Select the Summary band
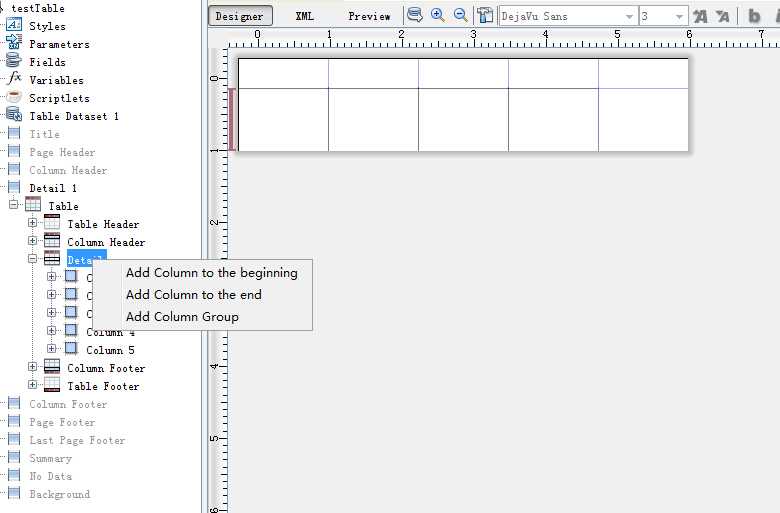The height and width of the screenshot is (513, 780). [x=50, y=458]
